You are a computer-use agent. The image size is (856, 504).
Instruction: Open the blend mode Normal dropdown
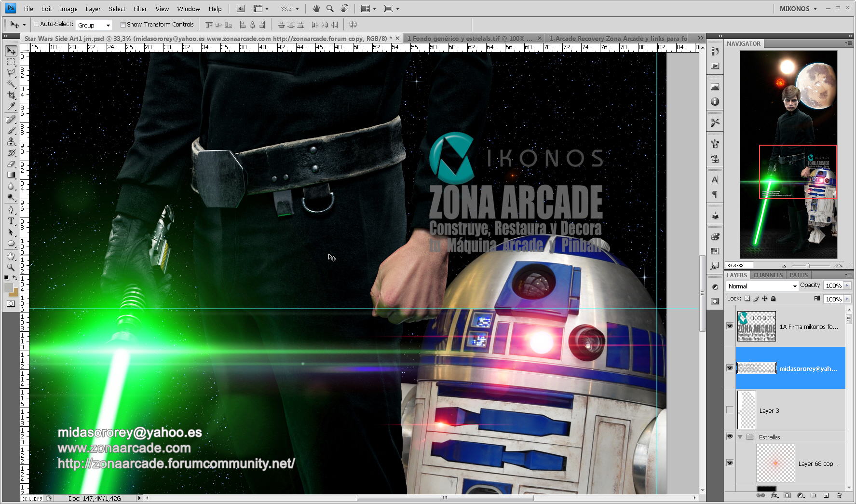coord(762,286)
